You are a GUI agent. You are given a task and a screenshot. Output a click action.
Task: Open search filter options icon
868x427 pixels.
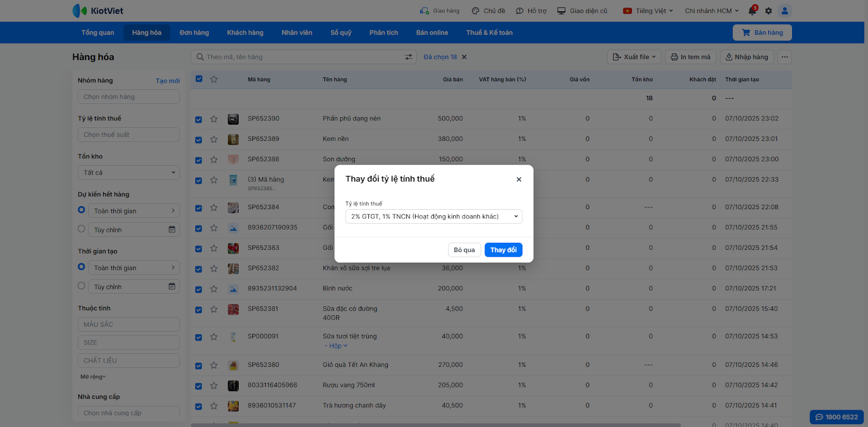click(409, 57)
